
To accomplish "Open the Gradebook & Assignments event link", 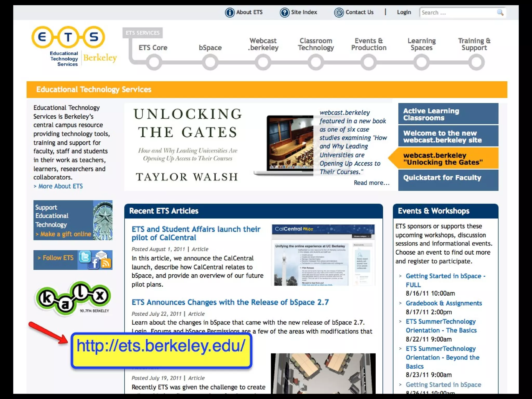I will coord(443,303).
